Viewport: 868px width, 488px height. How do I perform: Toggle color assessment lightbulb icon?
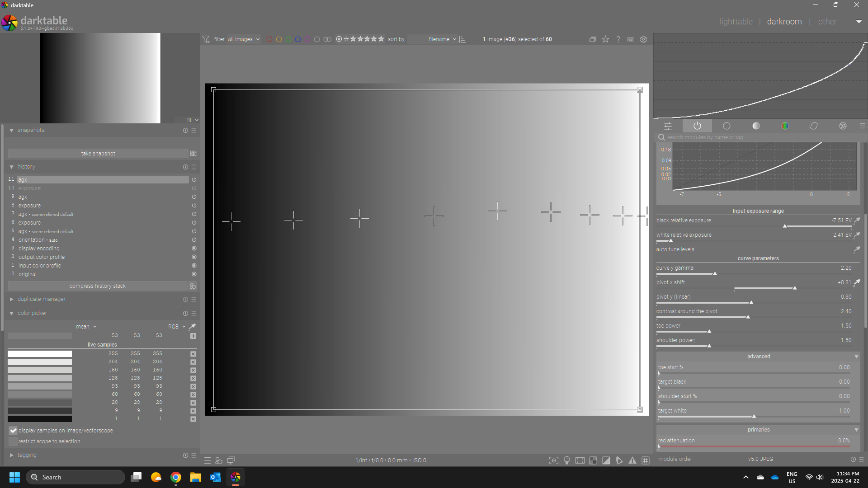tap(567, 460)
